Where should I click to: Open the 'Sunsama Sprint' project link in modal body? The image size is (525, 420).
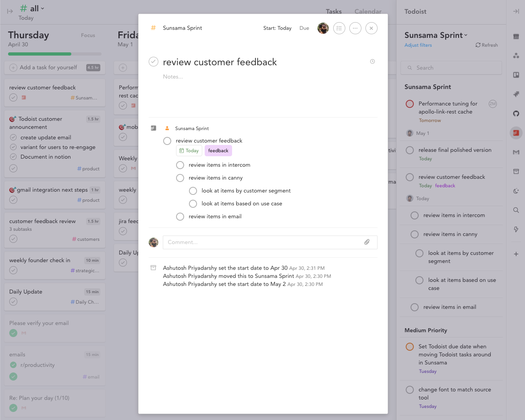pyautogui.click(x=192, y=128)
